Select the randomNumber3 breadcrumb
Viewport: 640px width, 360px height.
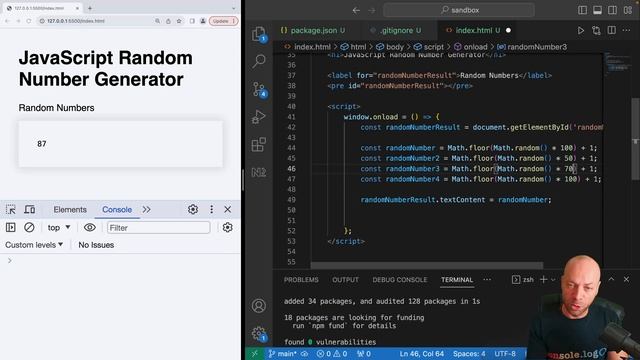532,47
